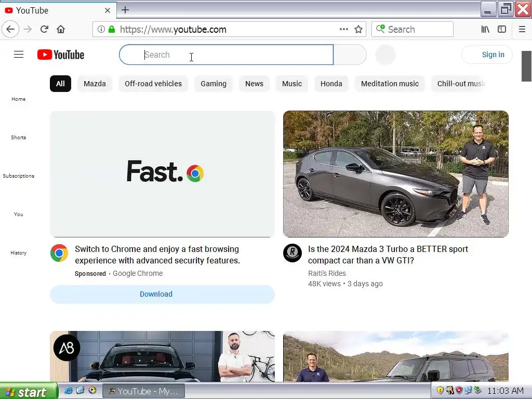Launch the mail icon in quick launch
The width and height of the screenshot is (532, 399).
(x=80, y=391)
